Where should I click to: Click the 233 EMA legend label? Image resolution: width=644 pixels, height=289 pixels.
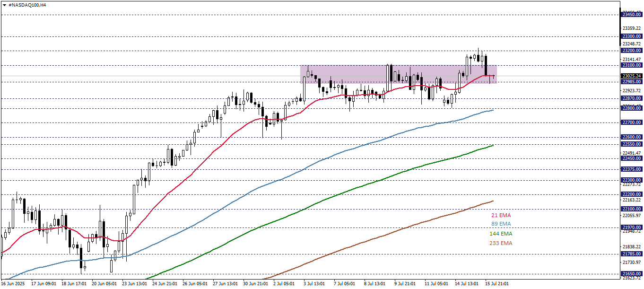pos(501,243)
